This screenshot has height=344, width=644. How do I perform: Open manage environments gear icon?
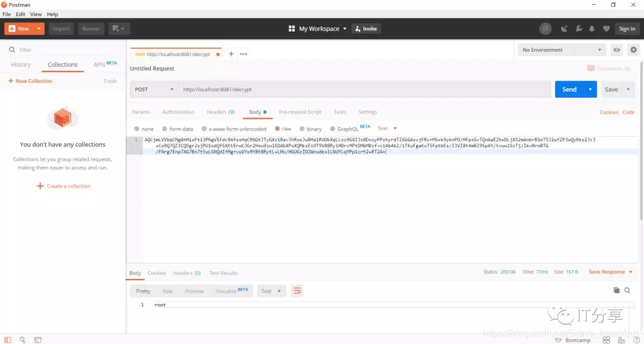point(634,49)
